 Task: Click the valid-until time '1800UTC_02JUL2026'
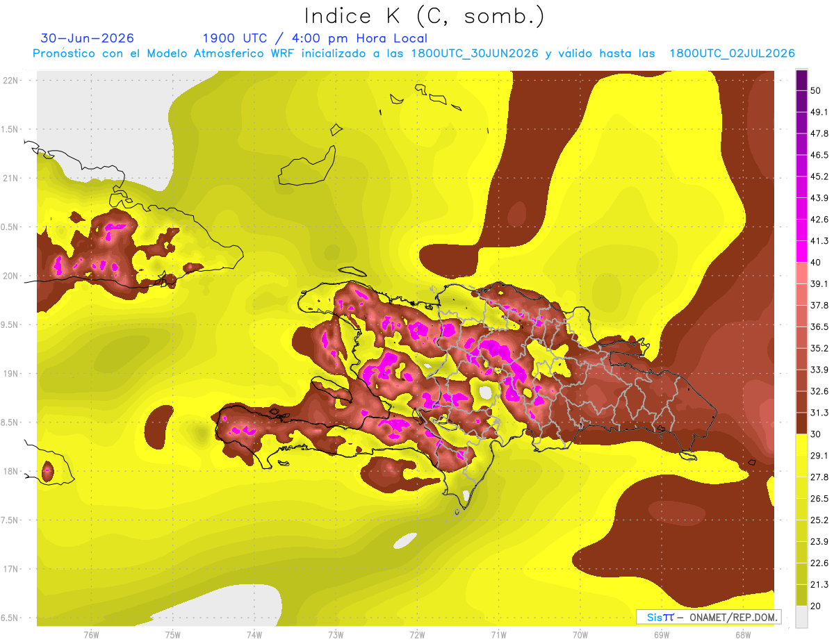pyautogui.click(x=732, y=53)
